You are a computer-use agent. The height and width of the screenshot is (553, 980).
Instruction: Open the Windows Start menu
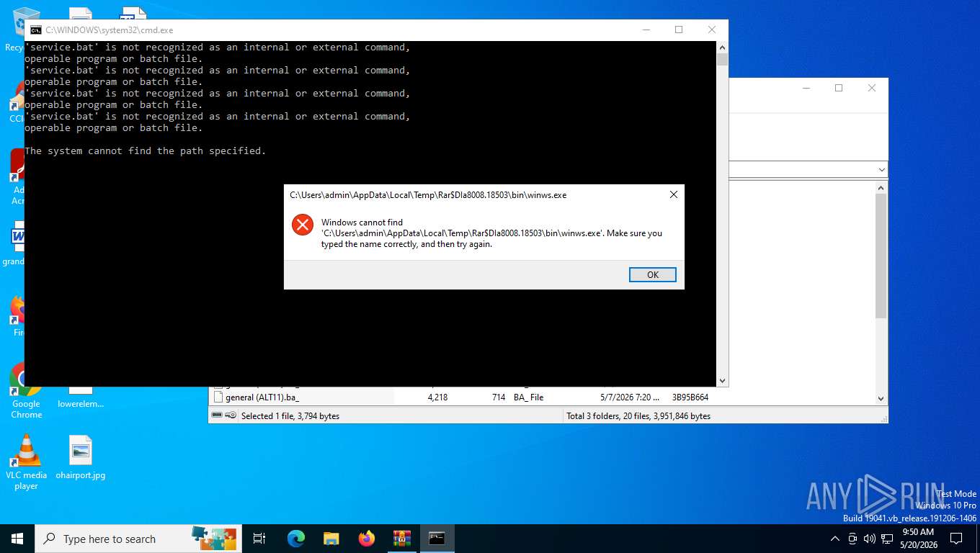click(17, 539)
